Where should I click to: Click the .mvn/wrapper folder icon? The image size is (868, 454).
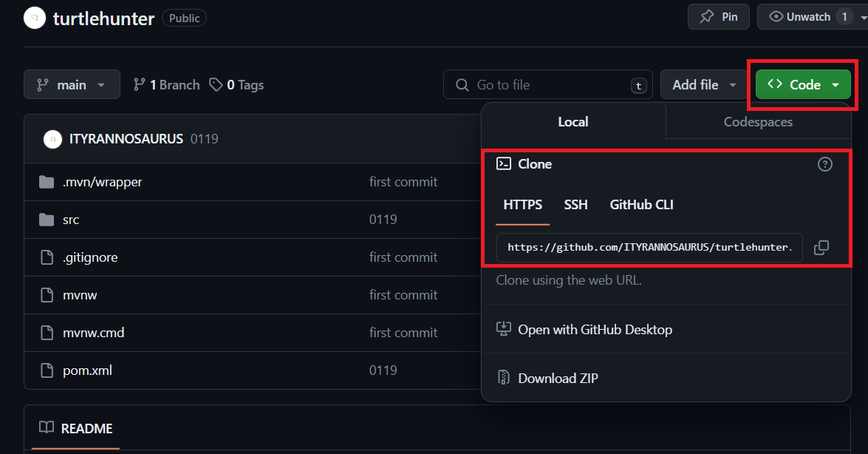pyautogui.click(x=47, y=182)
